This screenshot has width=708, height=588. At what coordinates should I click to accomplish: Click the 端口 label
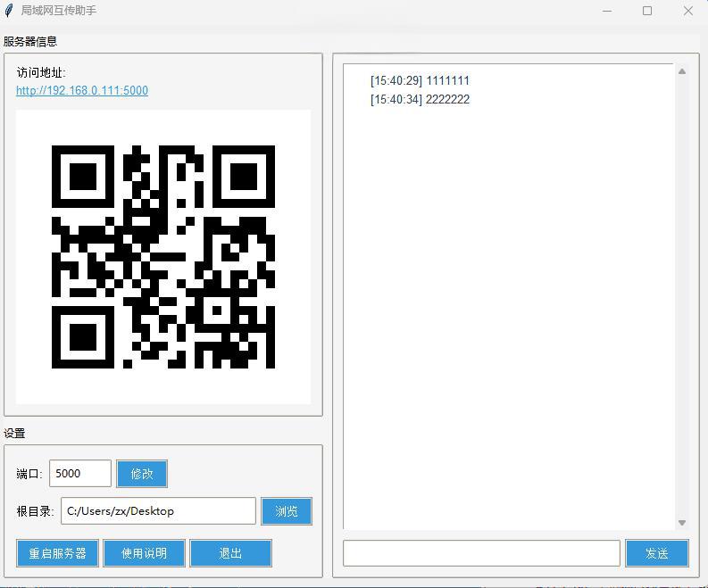(29, 474)
